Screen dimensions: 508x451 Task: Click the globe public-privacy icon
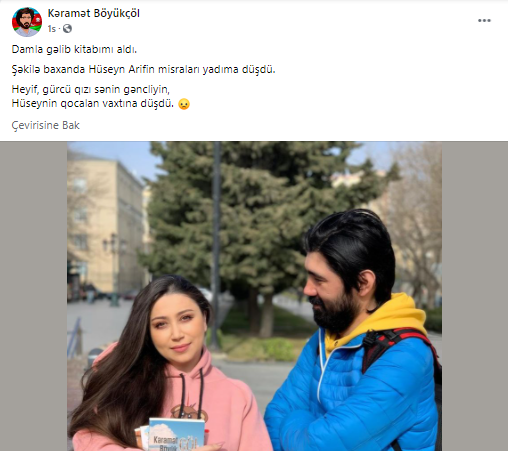pyautogui.click(x=67, y=29)
